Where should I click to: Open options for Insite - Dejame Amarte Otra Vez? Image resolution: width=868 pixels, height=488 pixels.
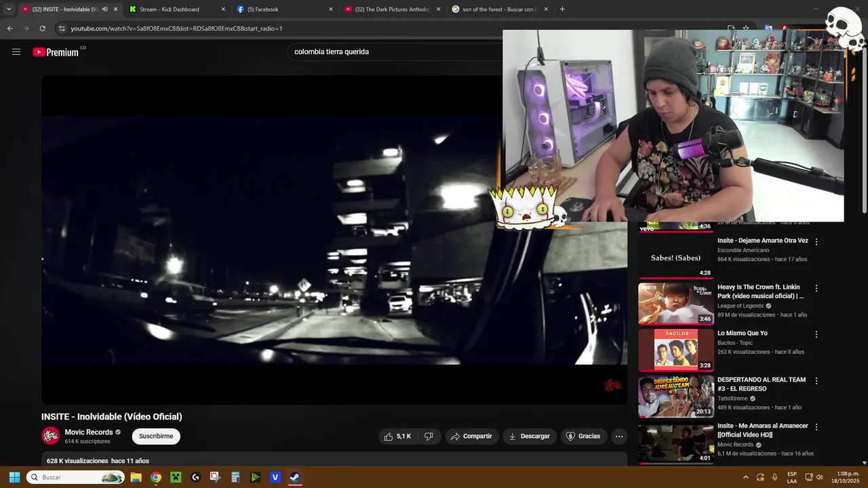[x=816, y=241]
